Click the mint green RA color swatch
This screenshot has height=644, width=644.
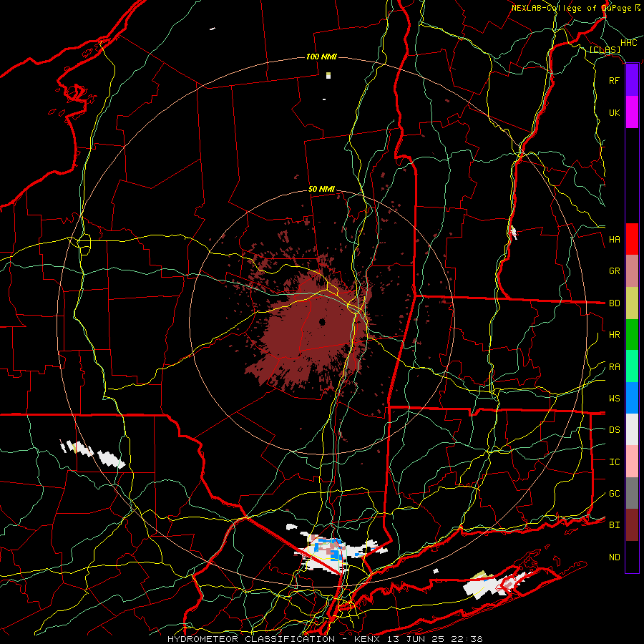[632, 366]
